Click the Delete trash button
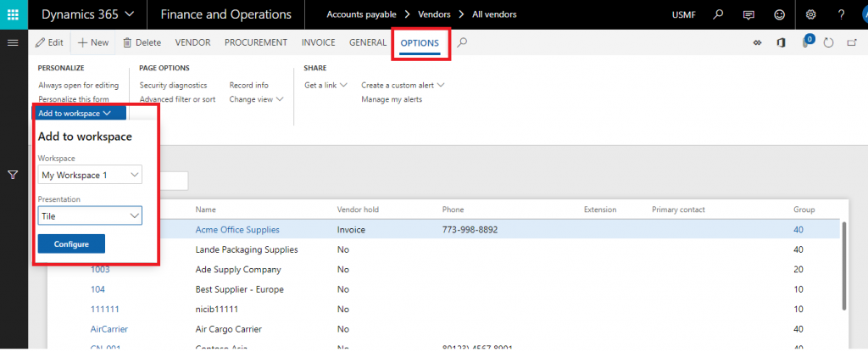The width and height of the screenshot is (868, 352). click(x=142, y=42)
